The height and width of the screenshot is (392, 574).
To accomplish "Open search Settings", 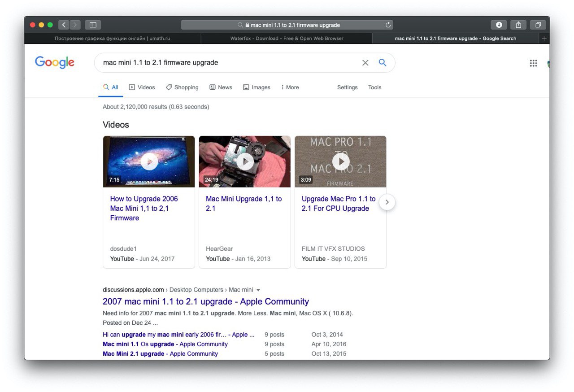I will click(x=348, y=87).
